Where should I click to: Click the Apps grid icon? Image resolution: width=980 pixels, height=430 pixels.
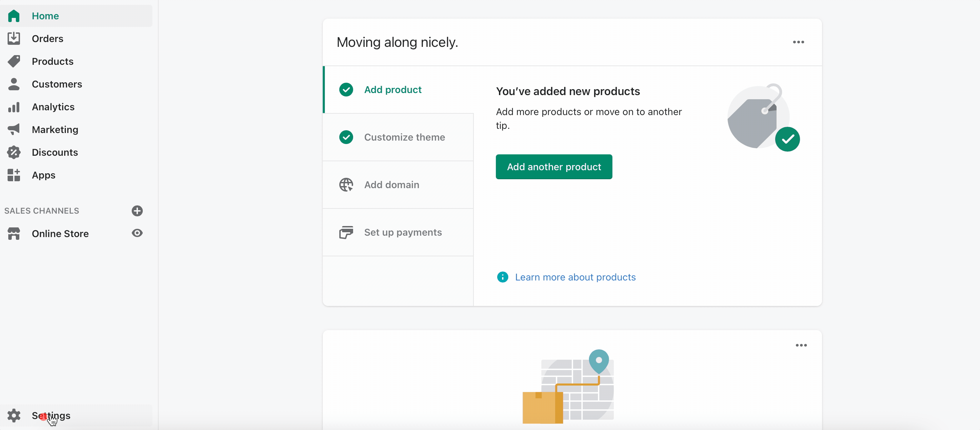pos(14,175)
